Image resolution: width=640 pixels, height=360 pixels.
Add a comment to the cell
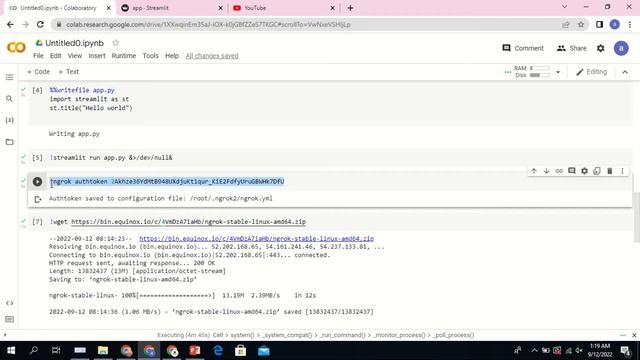(572, 171)
